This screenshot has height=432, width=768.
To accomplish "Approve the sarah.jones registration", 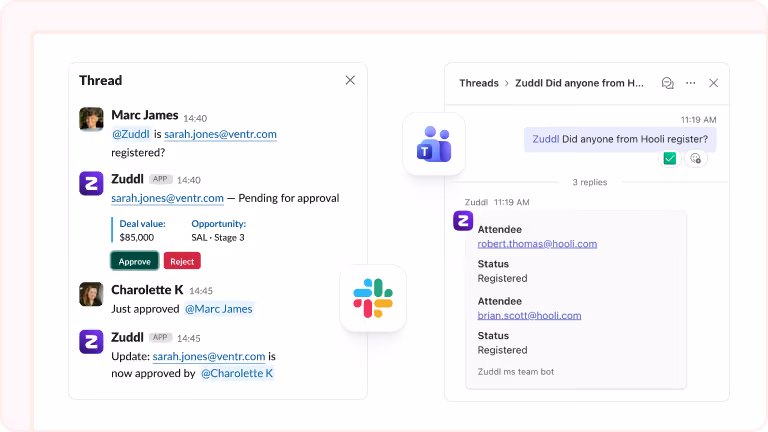I will point(135,261).
